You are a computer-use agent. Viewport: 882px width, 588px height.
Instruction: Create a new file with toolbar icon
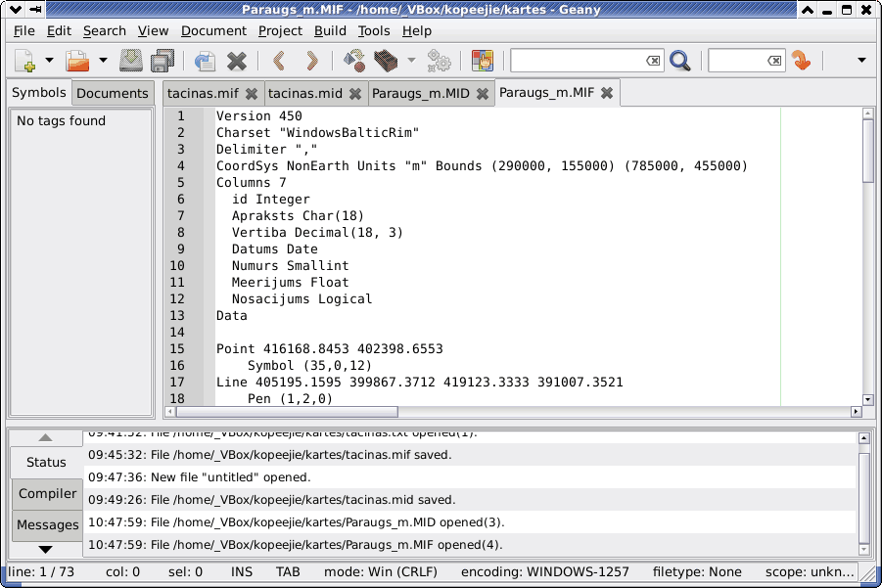tap(25, 61)
